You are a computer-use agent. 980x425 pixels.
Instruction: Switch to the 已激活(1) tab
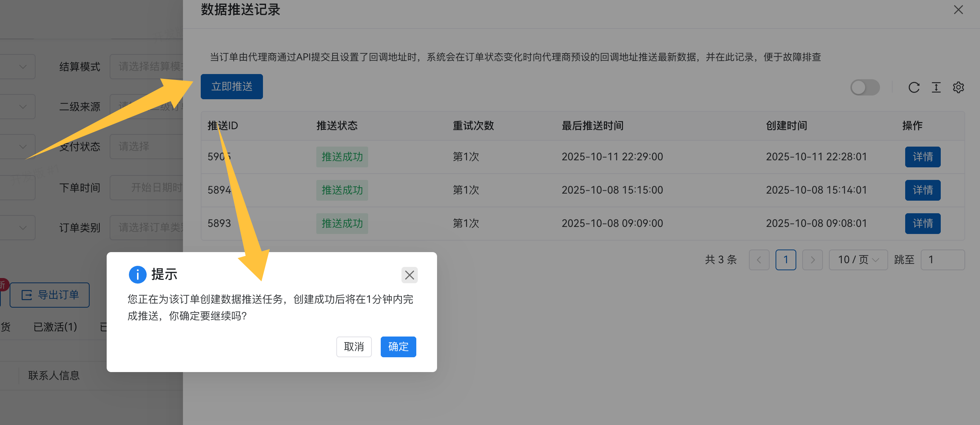[x=55, y=327]
